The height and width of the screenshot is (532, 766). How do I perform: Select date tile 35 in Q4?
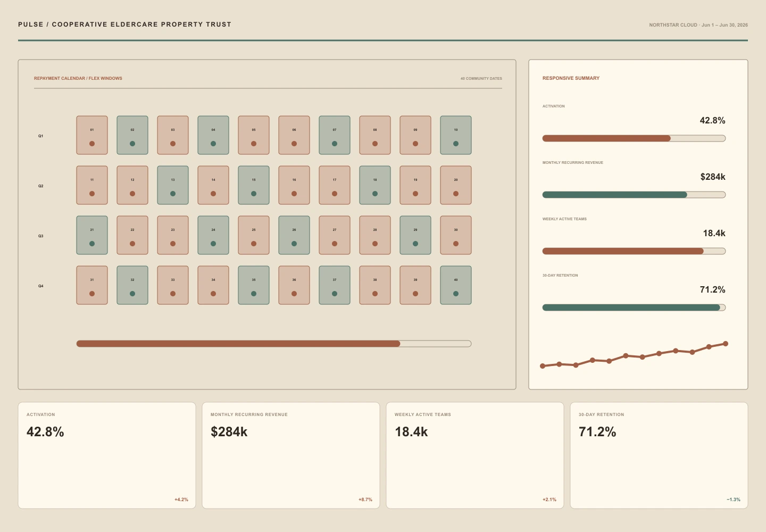point(254,285)
